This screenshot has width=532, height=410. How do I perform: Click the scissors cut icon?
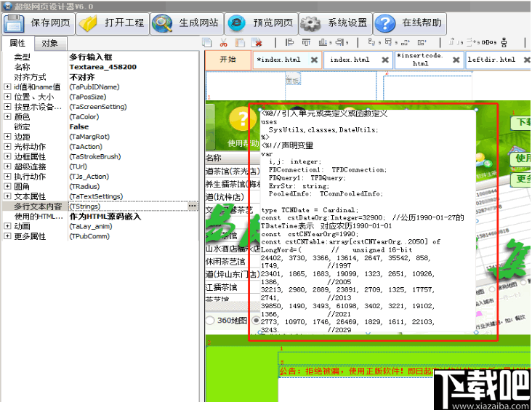[x=223, y=42]
